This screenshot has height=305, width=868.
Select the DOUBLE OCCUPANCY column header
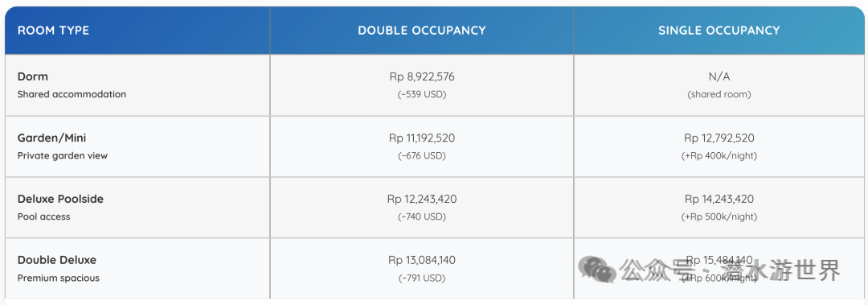pyautogui.click(x=422, y=31)
